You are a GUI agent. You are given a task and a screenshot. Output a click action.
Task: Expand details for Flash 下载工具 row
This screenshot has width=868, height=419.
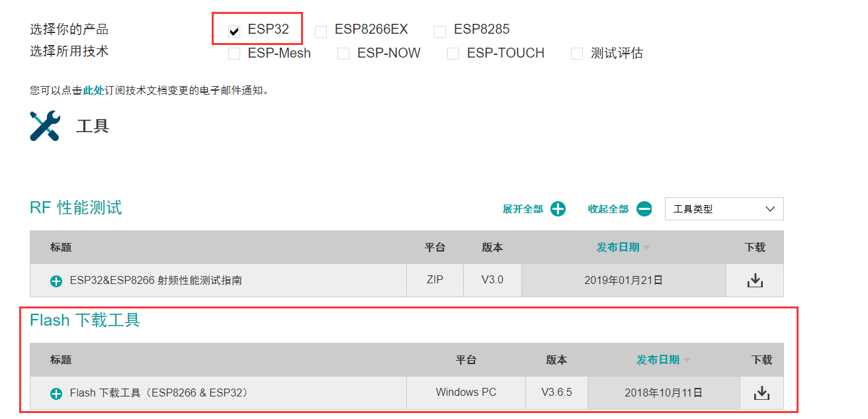point(56,393)
